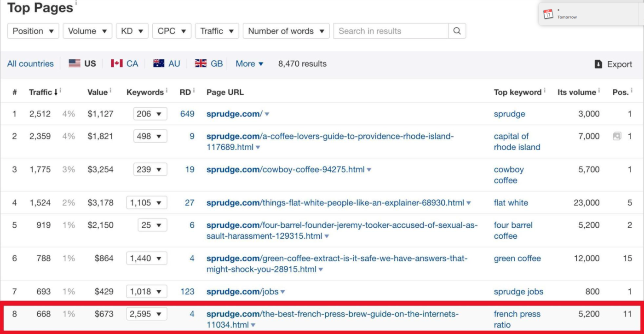Click the calendar icon in Tomorrow notification
Image resolution: width=644 pixels, height=334 pixels.
(548, 14)
